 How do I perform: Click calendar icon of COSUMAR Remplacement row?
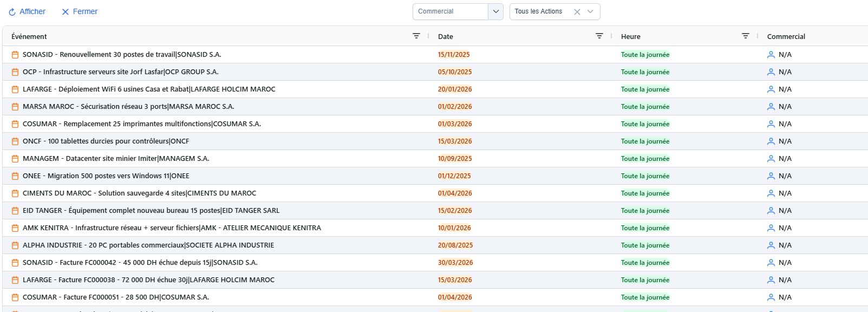(x=15, y=124)
